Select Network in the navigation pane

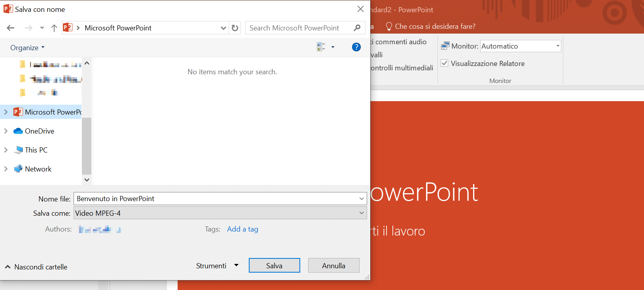click(38, 169)
